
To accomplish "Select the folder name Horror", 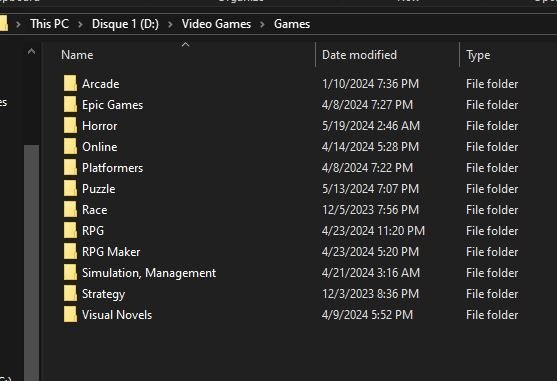I will (99, 126).
